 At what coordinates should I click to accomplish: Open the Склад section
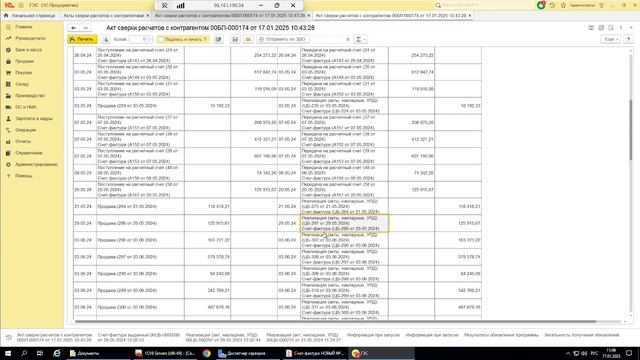point(22,84)
